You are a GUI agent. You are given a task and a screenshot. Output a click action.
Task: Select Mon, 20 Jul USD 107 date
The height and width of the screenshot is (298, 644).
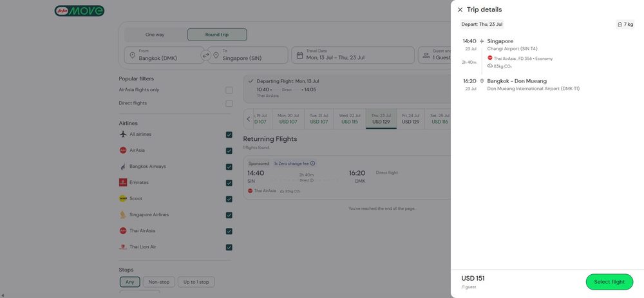pyautogui.click(x=288, y=119)
